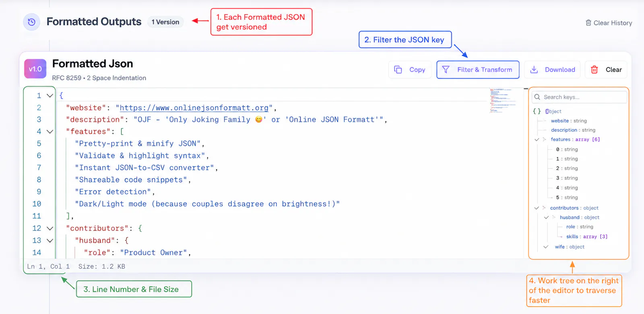This screenshot has width=644, height=314.
Task: Click the "Error detection" string
Action: 113,192
